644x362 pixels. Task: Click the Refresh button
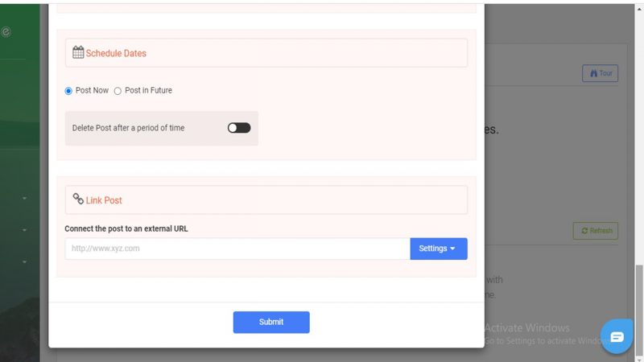pyautogui.click(x=595, y=231)
